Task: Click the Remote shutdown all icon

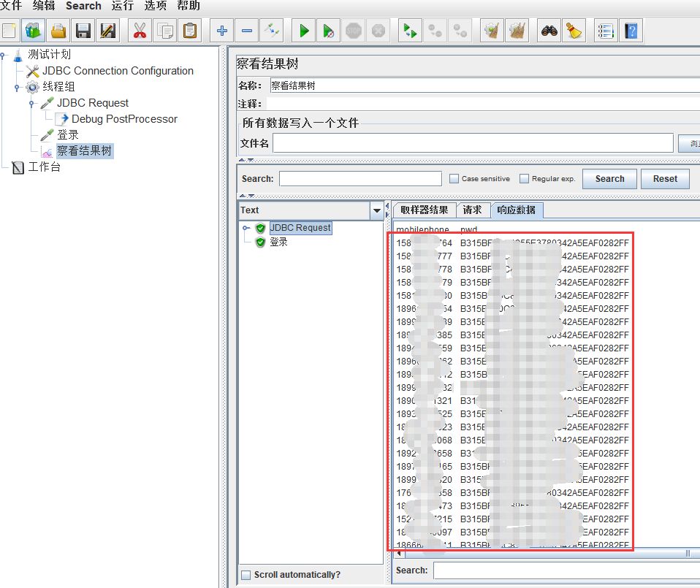Action: pyautogui.click(x=460, y=31)
